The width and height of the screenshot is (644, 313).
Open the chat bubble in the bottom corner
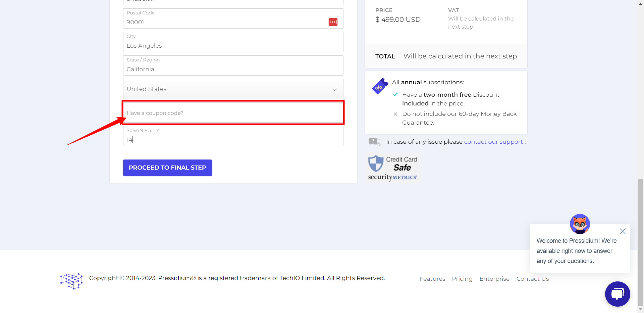click(x=618, y=294)
